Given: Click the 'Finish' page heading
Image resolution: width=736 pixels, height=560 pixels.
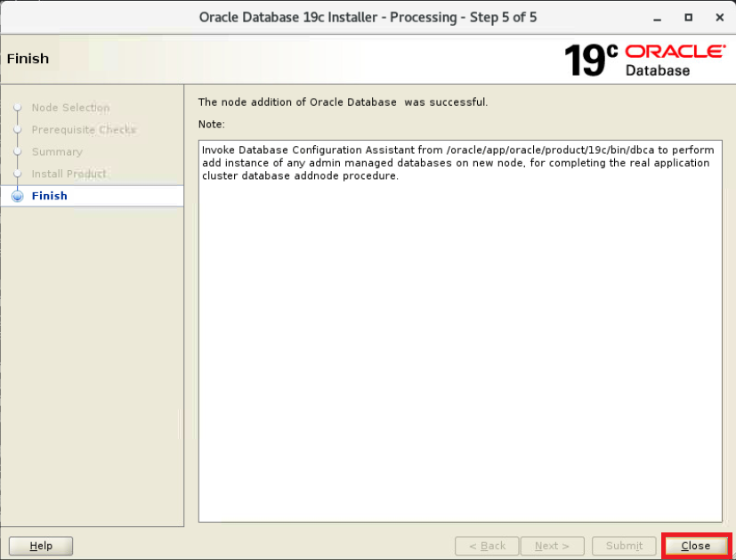Looking at the screenshot, I should point(28,59).
